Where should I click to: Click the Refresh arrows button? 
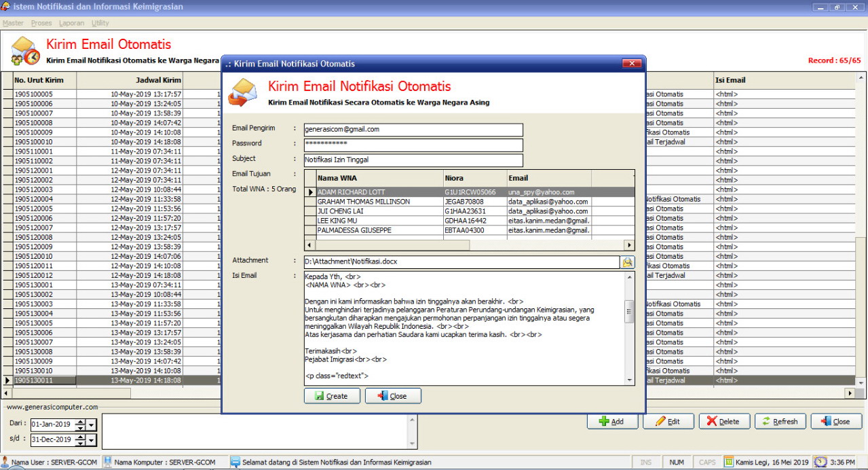click(780, 421)
